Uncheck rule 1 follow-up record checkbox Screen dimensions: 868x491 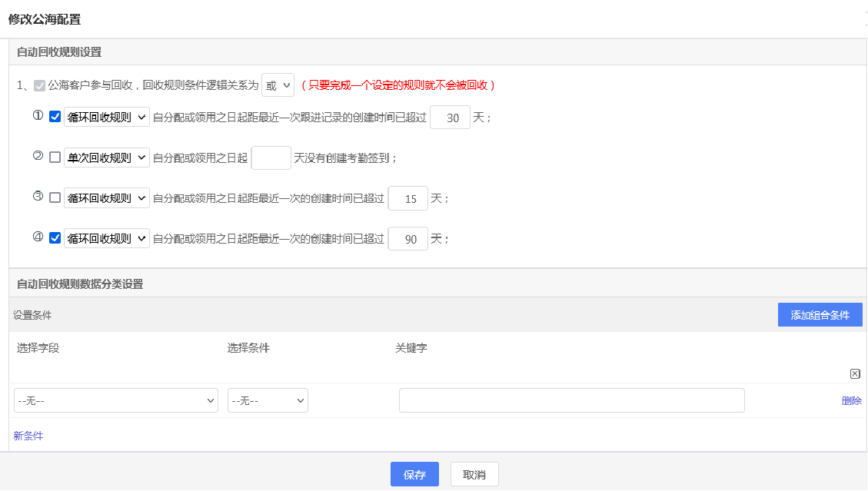(55, 117)
